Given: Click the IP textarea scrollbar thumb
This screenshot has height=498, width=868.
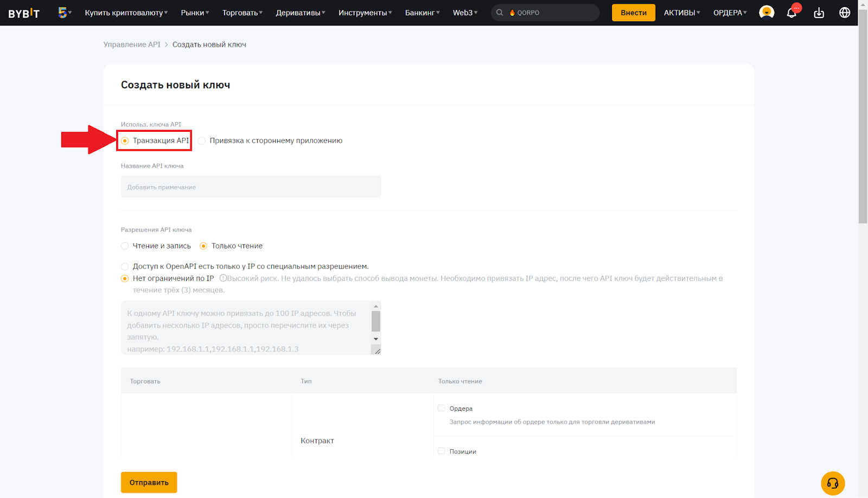Looking at the screenshot, I should click(x=376, y=321).
